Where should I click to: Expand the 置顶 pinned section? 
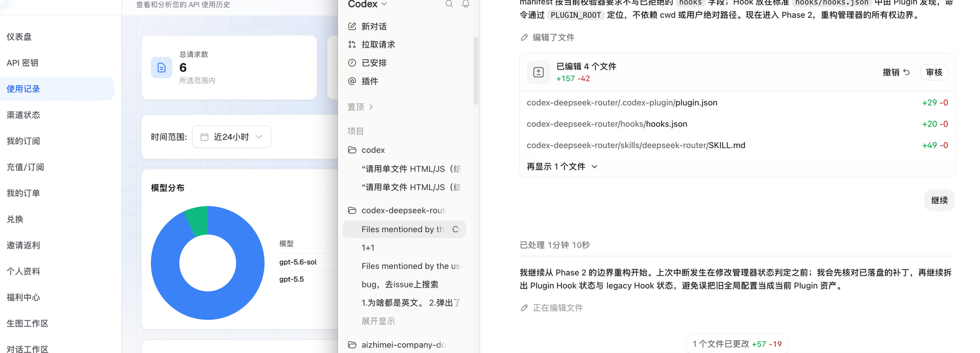point(360,107)
